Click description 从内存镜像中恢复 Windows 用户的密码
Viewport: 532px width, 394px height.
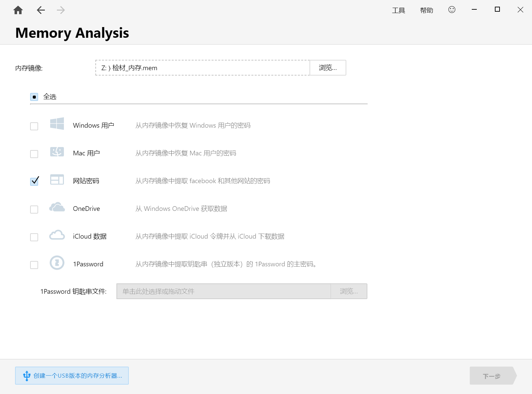tap(193, 126)
